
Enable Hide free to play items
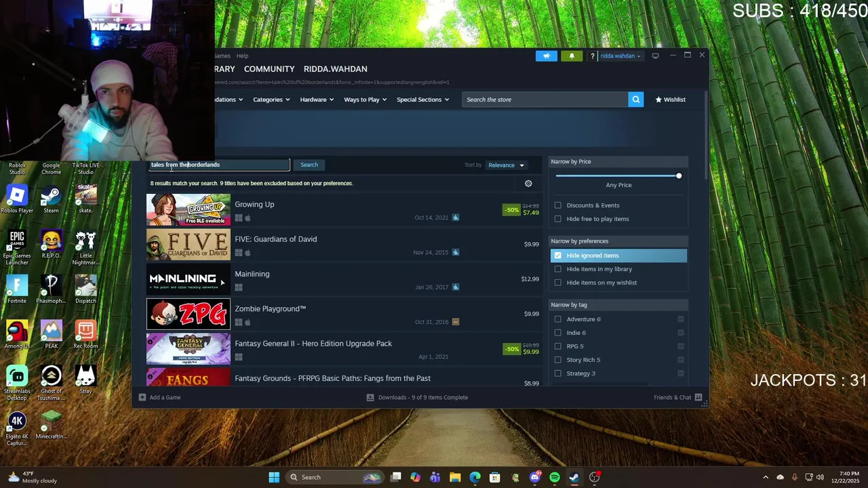point(558,219)
